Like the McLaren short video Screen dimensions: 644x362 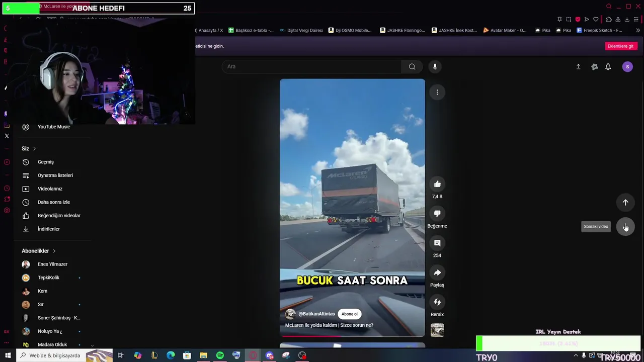tap(437, 184)
